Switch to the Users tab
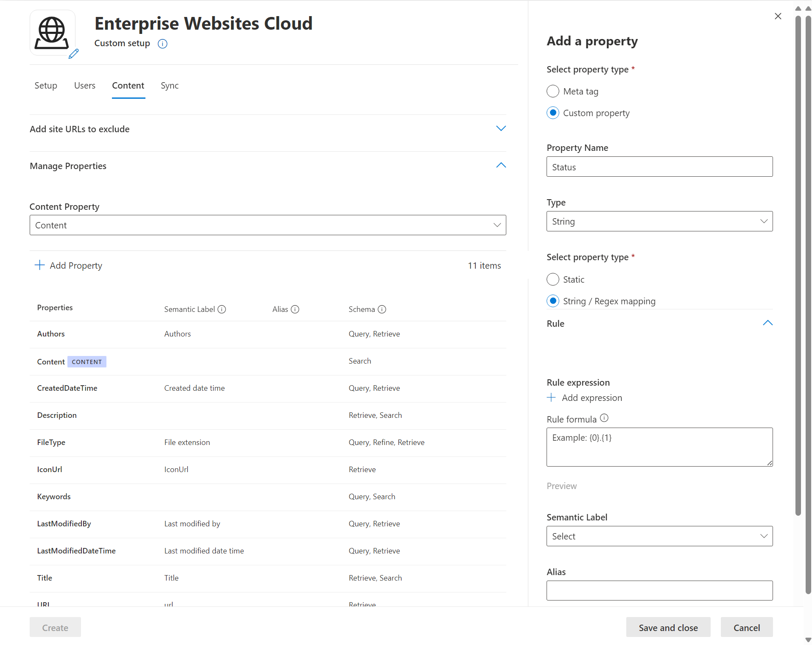The height and width of the screenshot is (645, 812). point(84,85)
